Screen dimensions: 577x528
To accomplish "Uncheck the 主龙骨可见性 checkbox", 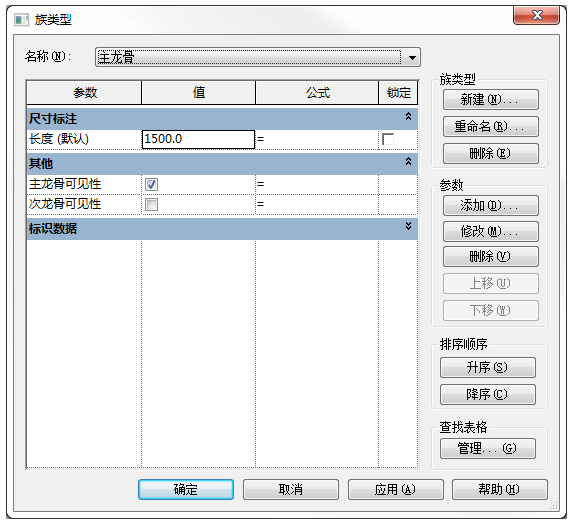I will point(151,184).
